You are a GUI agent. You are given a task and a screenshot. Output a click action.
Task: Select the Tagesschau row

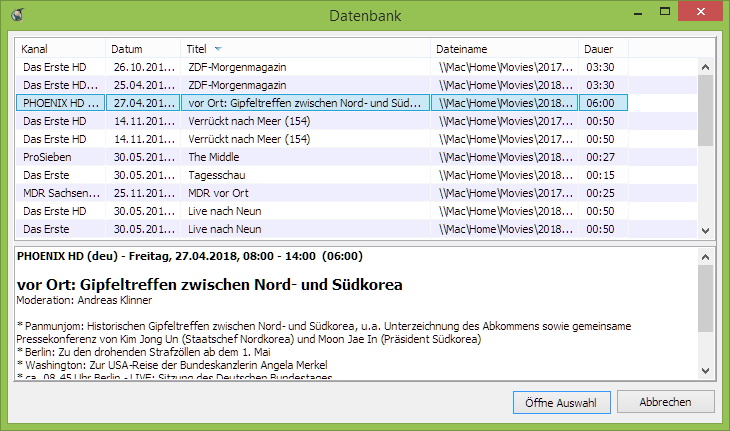tap(300, 175)
